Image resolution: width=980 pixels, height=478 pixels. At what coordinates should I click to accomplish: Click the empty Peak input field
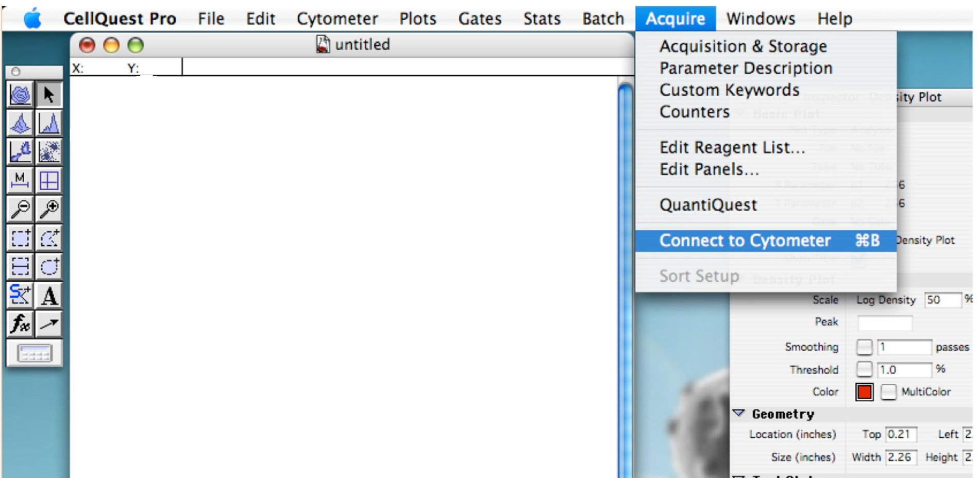[x=885, y=322]
